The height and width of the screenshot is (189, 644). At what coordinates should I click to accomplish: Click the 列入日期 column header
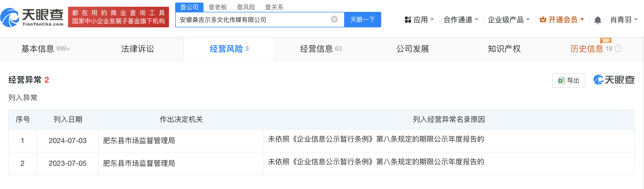pos(68,119)
